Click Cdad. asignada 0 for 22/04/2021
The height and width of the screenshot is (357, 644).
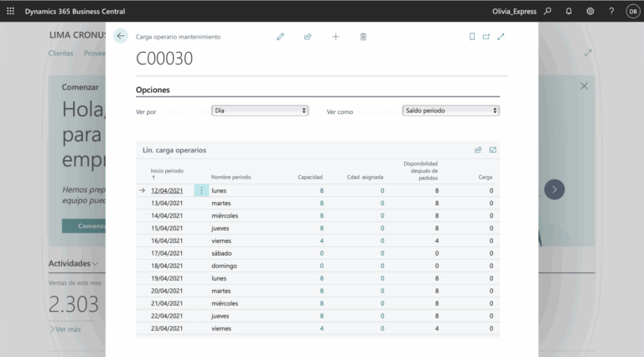(382, 316)
